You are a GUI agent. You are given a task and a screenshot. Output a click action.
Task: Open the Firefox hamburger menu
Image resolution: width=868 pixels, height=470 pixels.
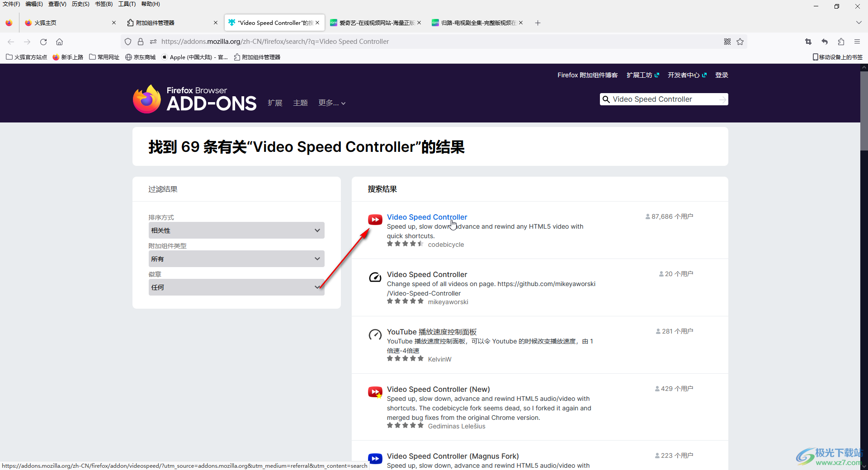pyautogui.click(x=857, y=42)
